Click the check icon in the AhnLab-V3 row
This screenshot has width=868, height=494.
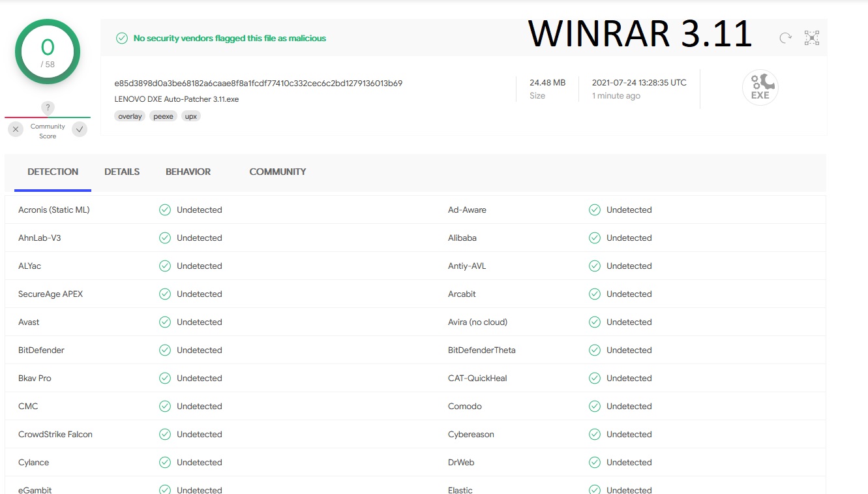pos(165,238)
